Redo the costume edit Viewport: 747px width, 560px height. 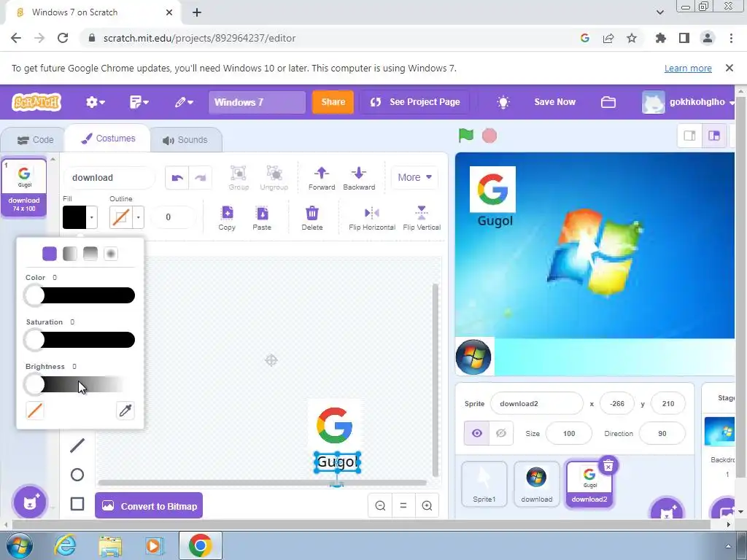point(201,178)
